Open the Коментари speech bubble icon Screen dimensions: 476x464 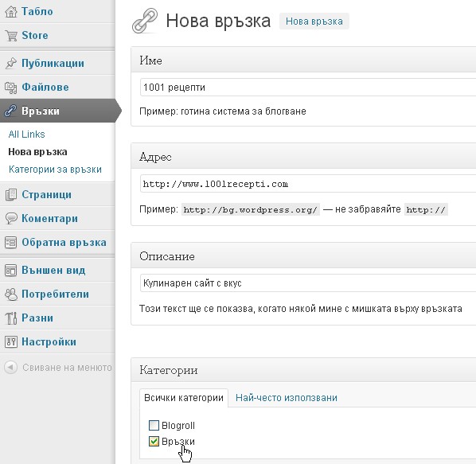[11, 219]
